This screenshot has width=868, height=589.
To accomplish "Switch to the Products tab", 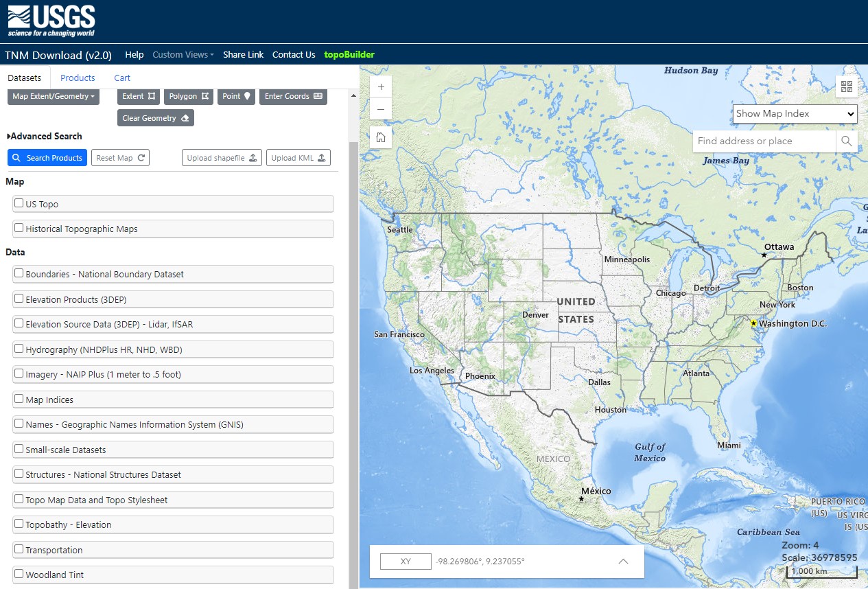I will 78,78.
